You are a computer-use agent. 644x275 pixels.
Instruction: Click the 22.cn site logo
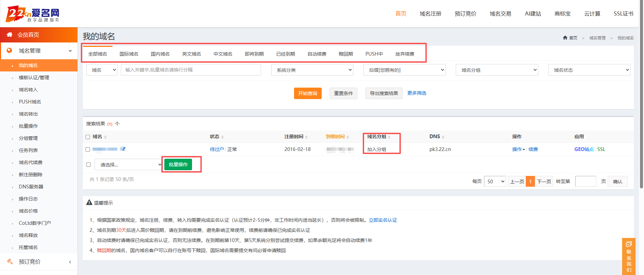[x=33, y=14]
